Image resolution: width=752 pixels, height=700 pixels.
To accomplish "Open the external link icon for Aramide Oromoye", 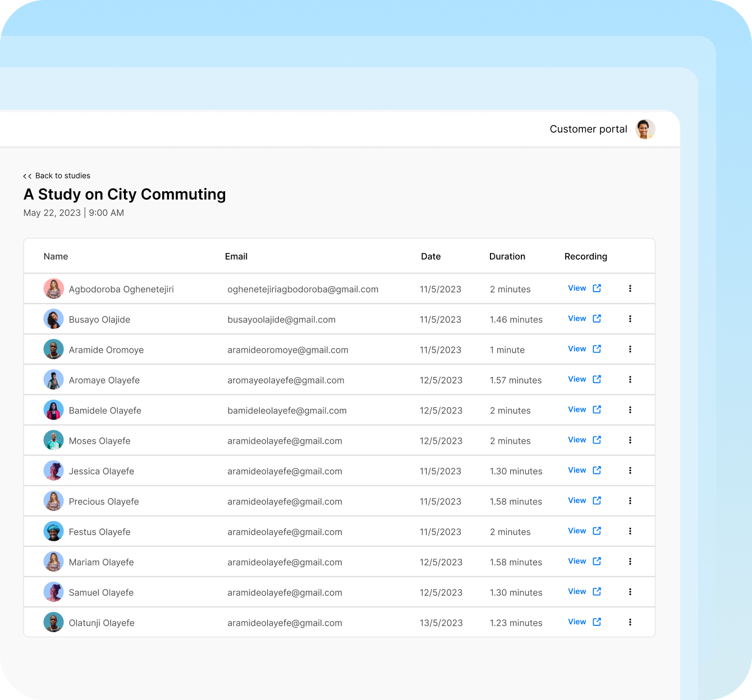I will click(x=597, y=349).
